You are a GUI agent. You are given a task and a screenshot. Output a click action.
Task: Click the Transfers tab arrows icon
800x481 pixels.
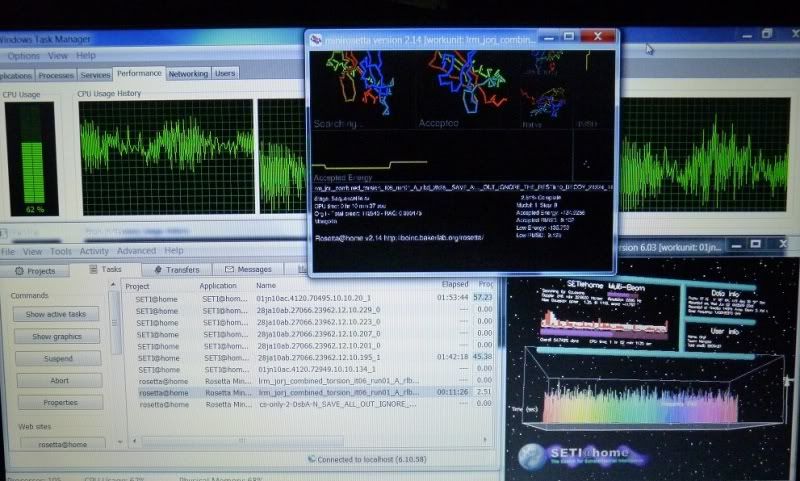[x=156, y=270]
